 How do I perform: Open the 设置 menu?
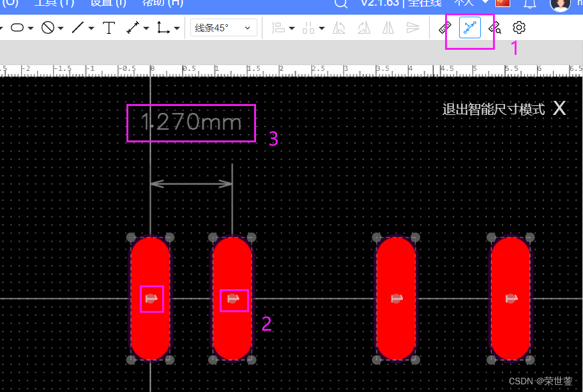(x=109, y=3)
